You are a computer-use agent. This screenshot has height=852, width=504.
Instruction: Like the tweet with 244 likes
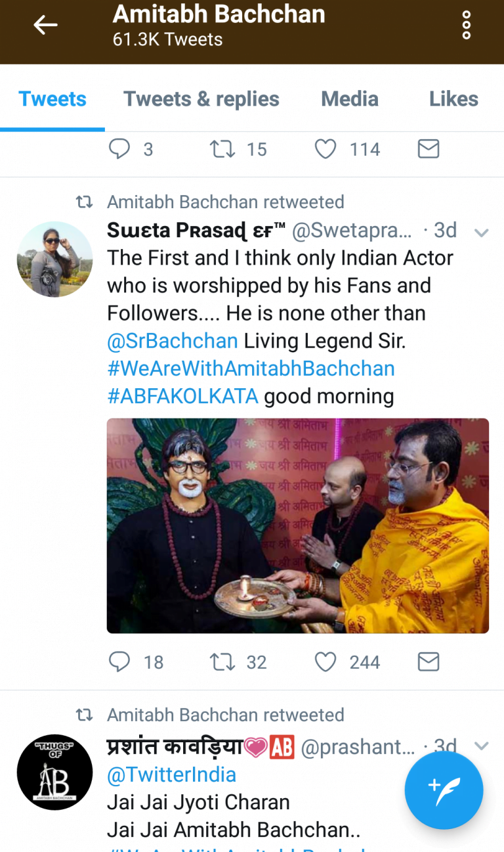tap(325, 661)
